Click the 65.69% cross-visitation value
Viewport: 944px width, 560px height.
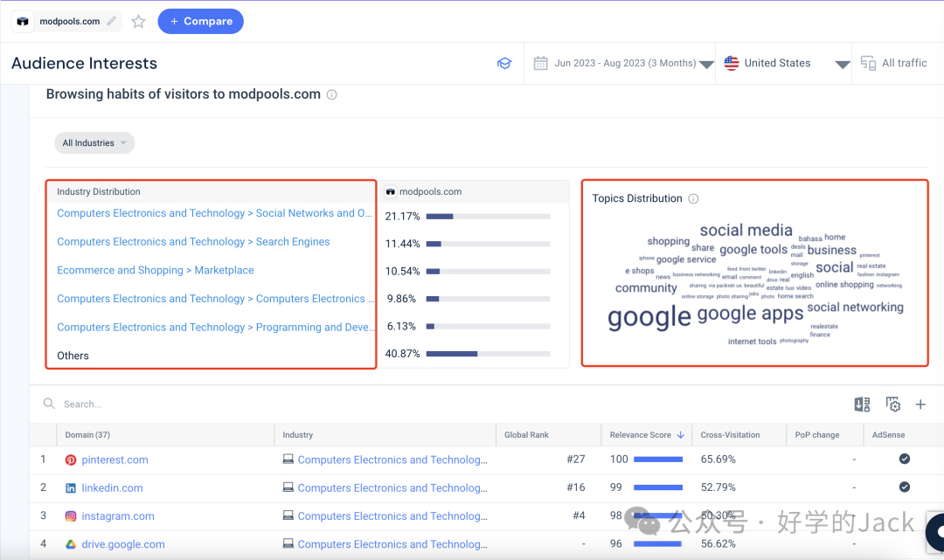click(x=718, y=460)
